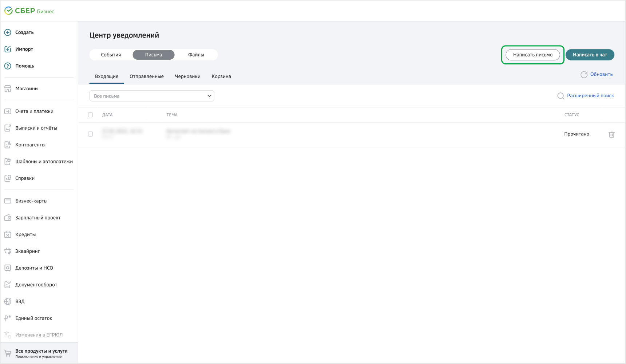Click the Import icon in sidebar
Screen dimensions: 626x364
(x=8, y=49)
